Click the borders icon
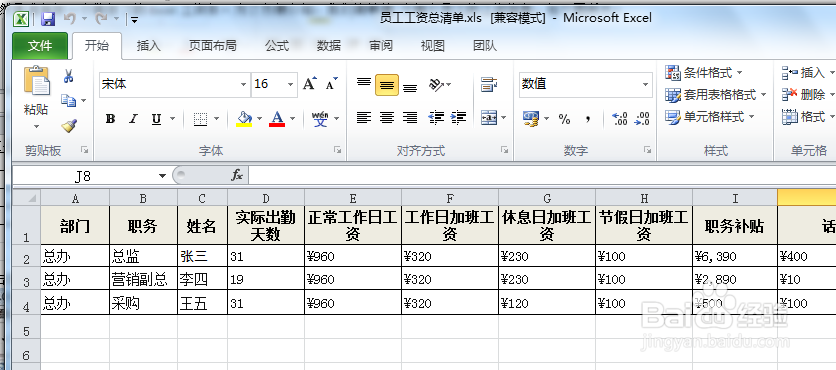Image resolution: width=836 pixels, height=370 pixels. [200, 118]
